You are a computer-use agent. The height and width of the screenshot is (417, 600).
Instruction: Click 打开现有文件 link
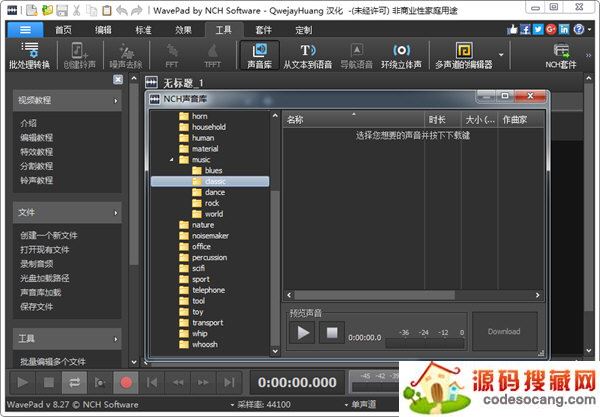(x=45, y=250)
